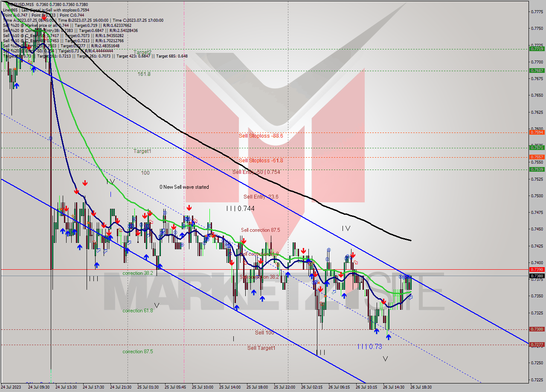
Task: Select the 'Sell 100' label
Action: (264, 333)
